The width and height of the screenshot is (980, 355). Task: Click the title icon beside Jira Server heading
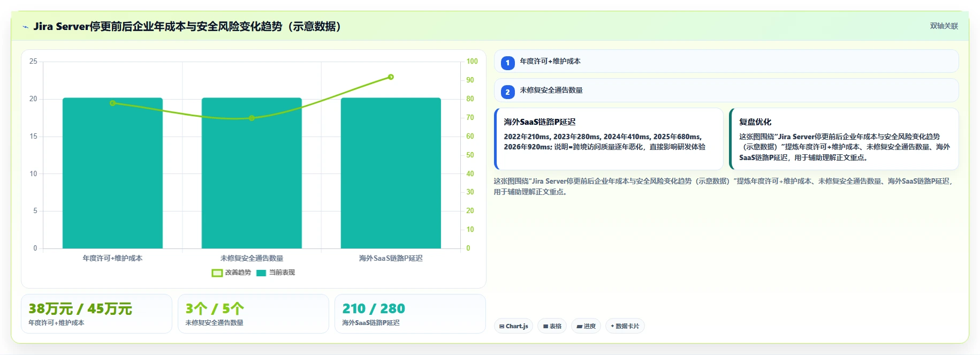click(x=25, y=27)
